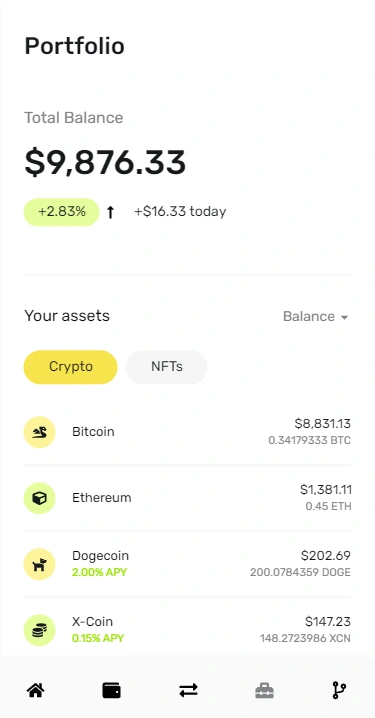Click the up arrow next to percentage
Screen dimensions: 375x718
click(x=110, y=212)
